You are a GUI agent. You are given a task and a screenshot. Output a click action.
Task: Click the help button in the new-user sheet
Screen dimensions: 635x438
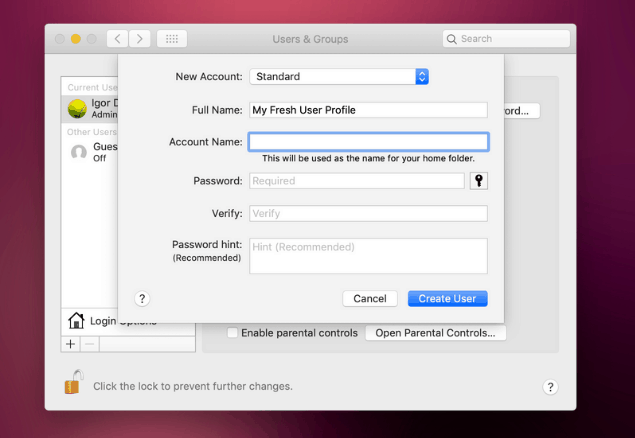pyautogui.click(x=142, y=299)
